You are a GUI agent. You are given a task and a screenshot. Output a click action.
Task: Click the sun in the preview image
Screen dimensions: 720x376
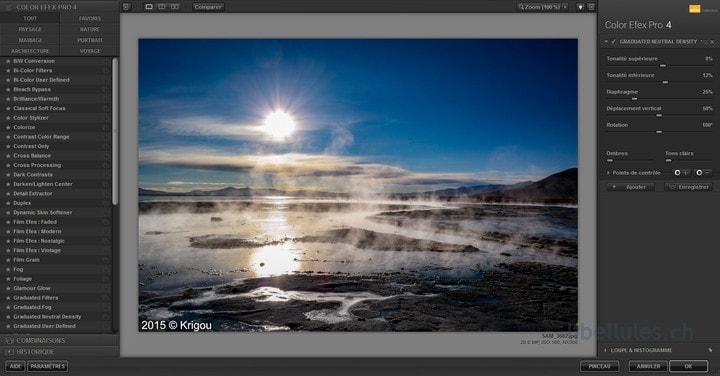[279, 124]
